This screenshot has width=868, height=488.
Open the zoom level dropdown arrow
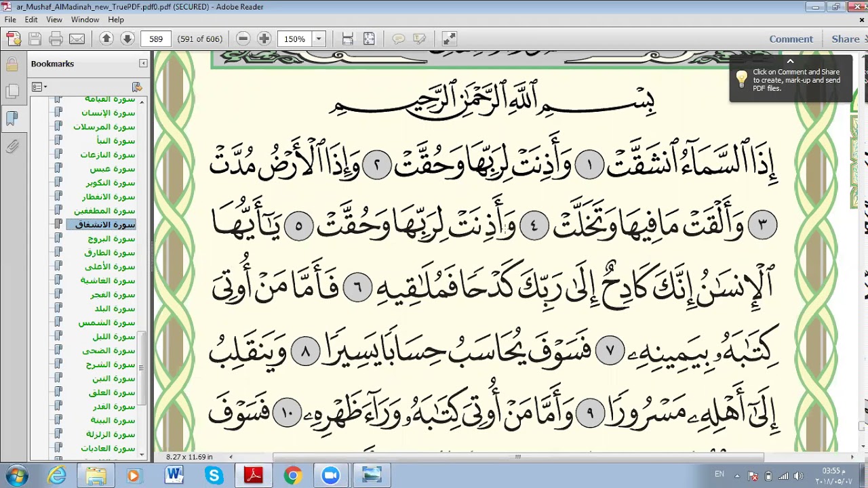tap(319, 39)
